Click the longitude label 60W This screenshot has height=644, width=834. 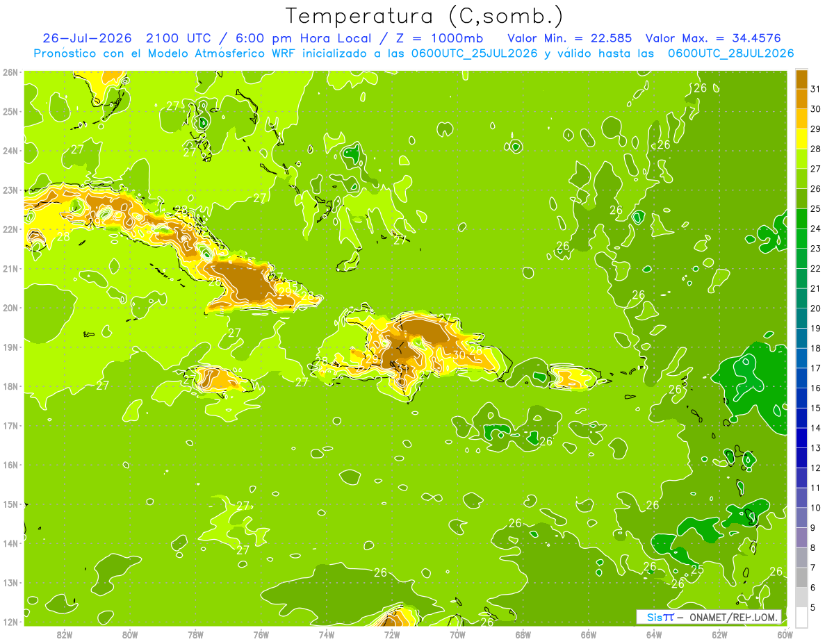tap(785, 634)
